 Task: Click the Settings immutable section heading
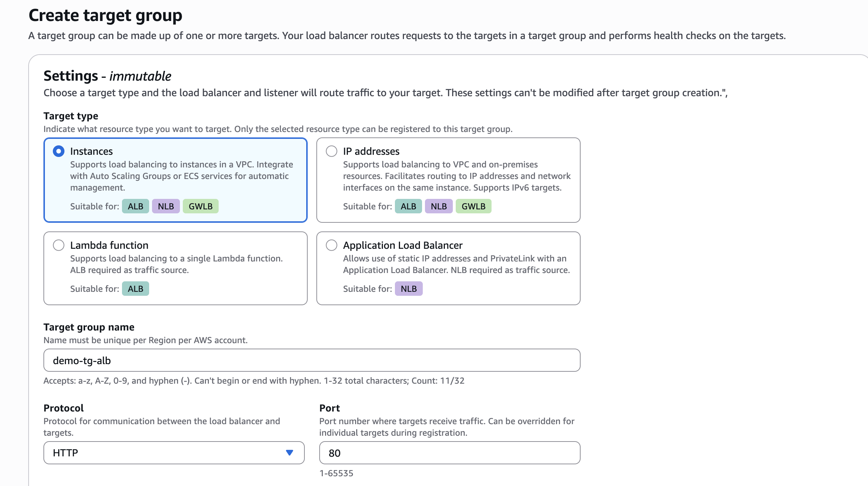107,76
